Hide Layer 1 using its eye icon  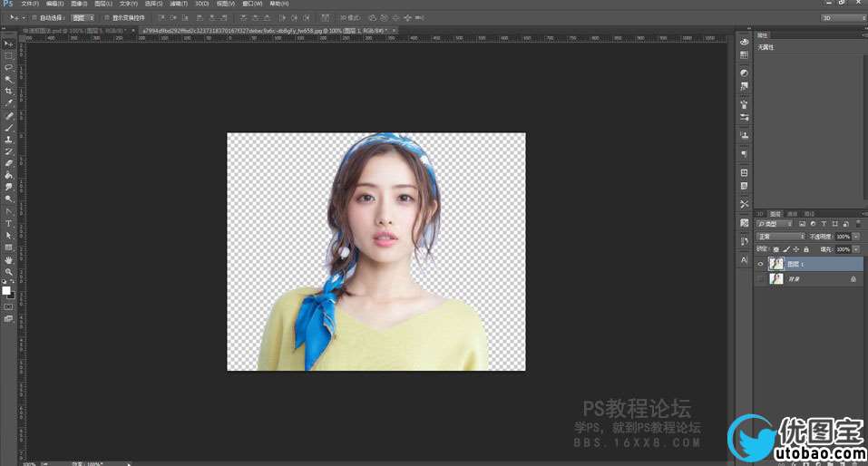tap(760, 264)
